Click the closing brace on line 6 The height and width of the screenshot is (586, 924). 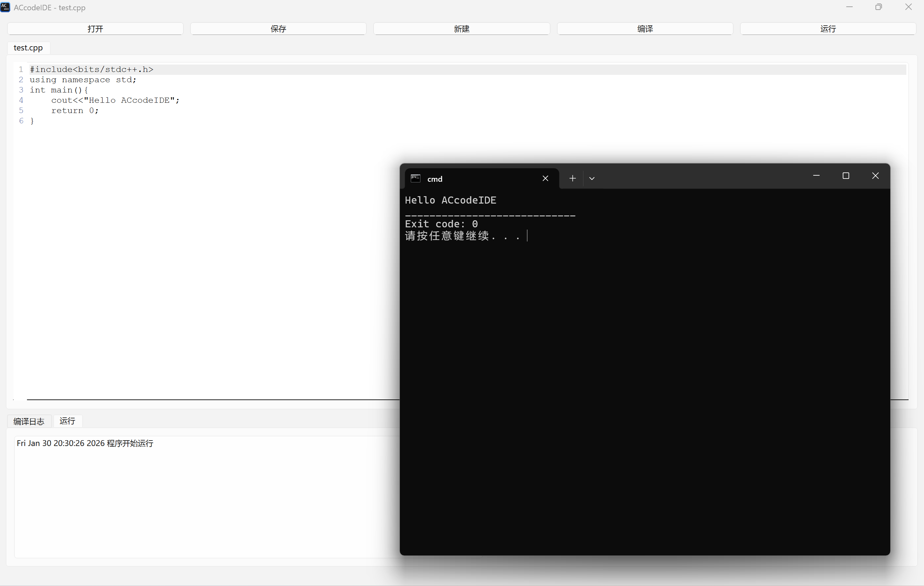click(32, 121)
